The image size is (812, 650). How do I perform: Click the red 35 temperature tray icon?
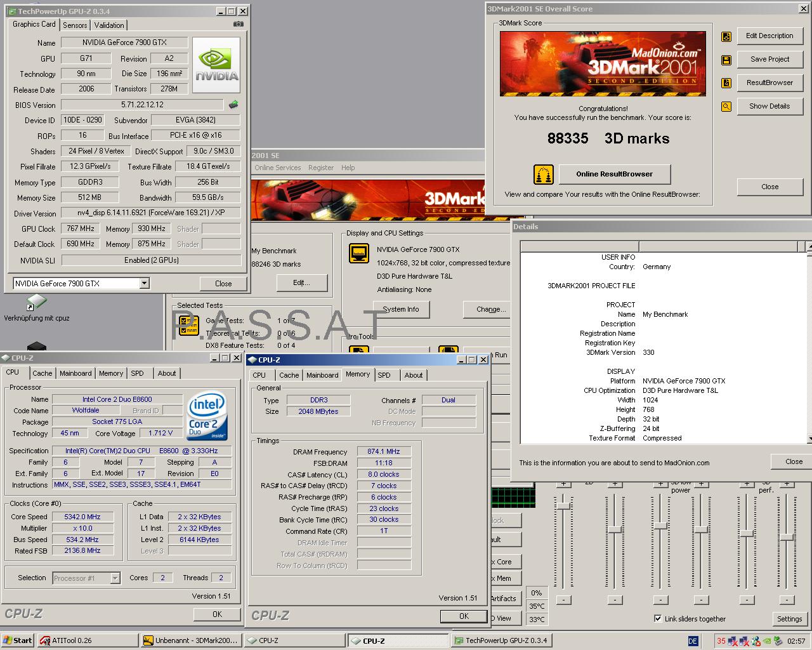coord(721,640)
